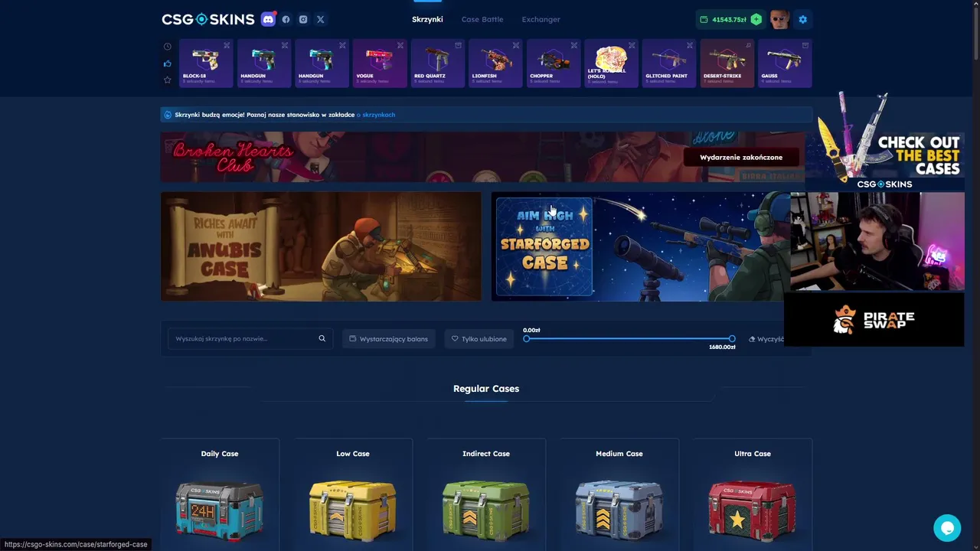Click the Pirate Swap overlay logo
Screen dimensions: 980x551
874,319
